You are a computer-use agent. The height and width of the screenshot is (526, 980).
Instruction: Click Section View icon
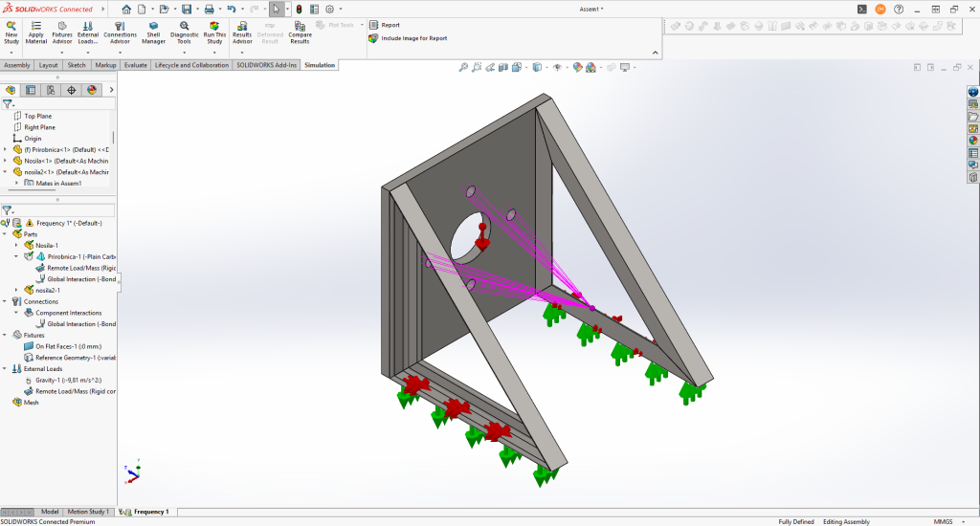[x=503, y=68]
